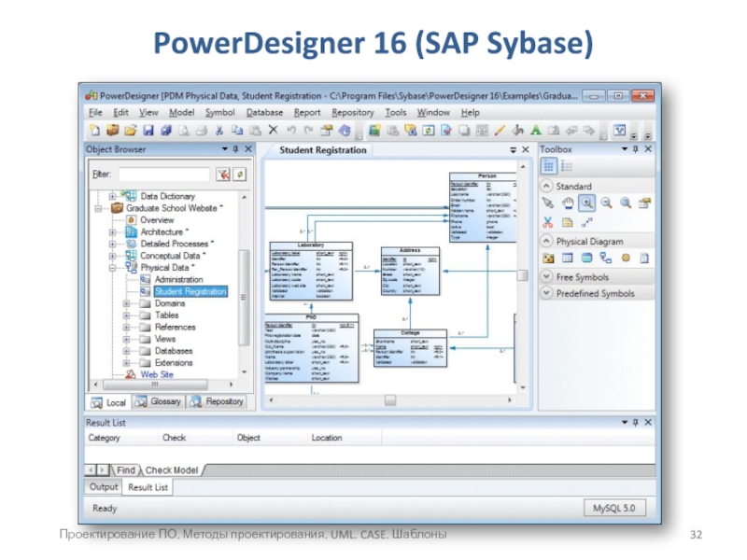
Task: Pin the Result List panel
Action: (x=635, y=423)
